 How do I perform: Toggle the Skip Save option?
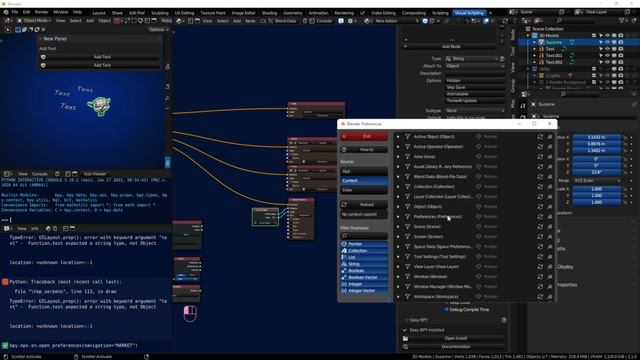pyautogui.click(x=475, y=87)
